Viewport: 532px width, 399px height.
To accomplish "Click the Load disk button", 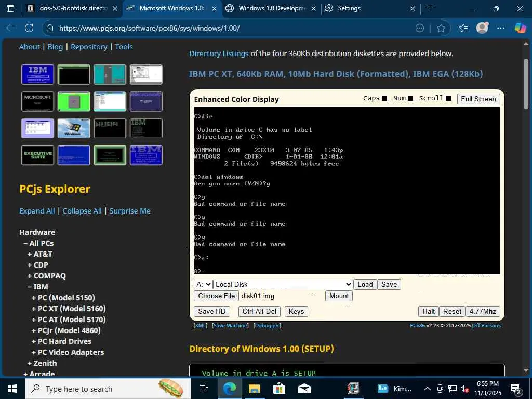I will pos(365,284).
